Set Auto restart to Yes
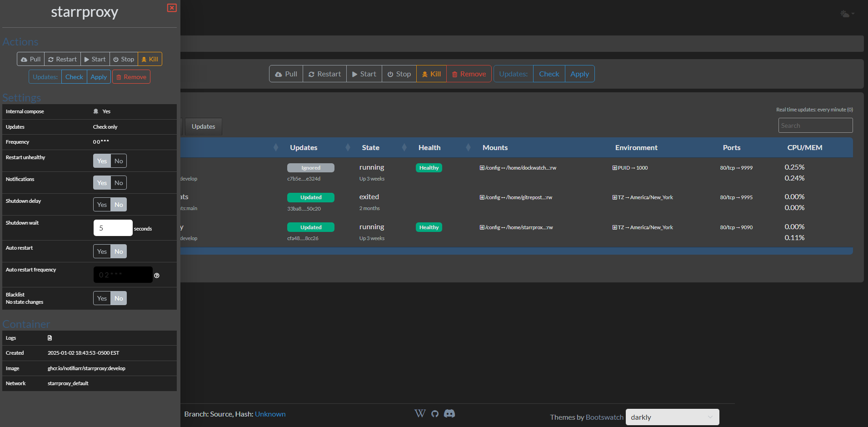The image size is (868, 427). point(102,251)
